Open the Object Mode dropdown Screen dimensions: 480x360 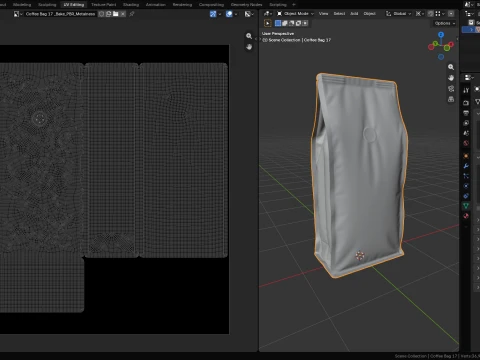[296, 14]
